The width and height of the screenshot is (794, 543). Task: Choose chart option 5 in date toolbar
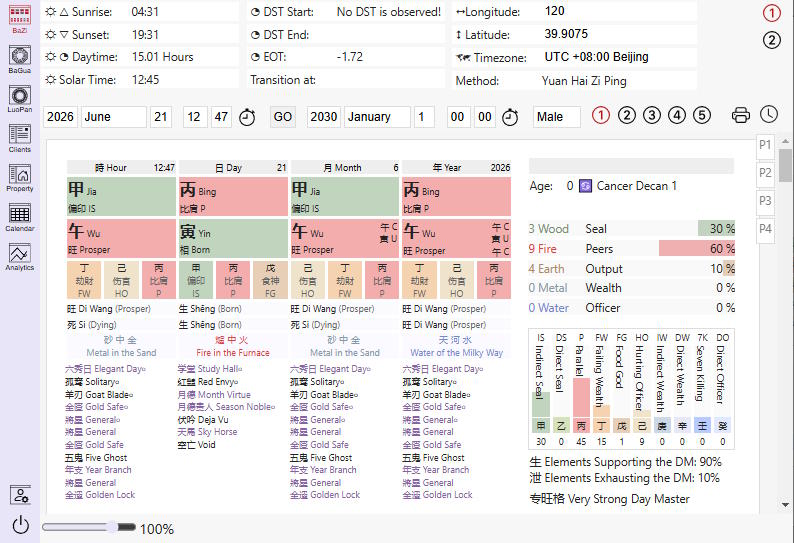[702, 115]
